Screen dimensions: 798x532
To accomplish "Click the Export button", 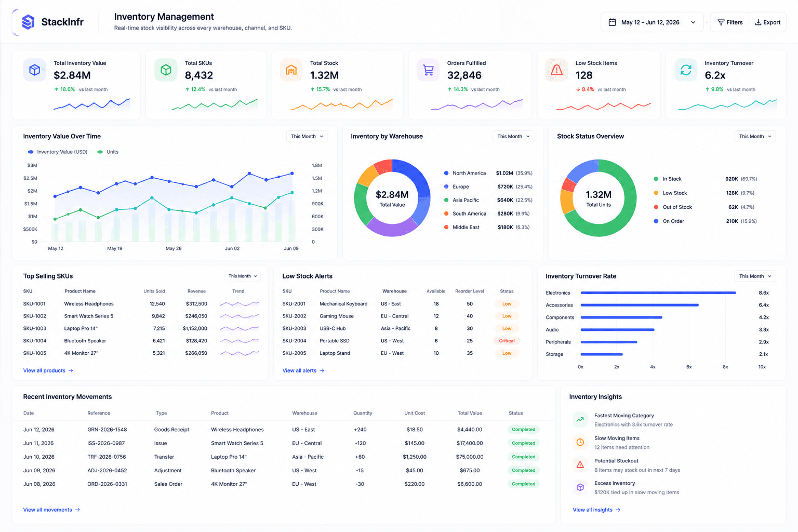I will (x=768, y=22).
